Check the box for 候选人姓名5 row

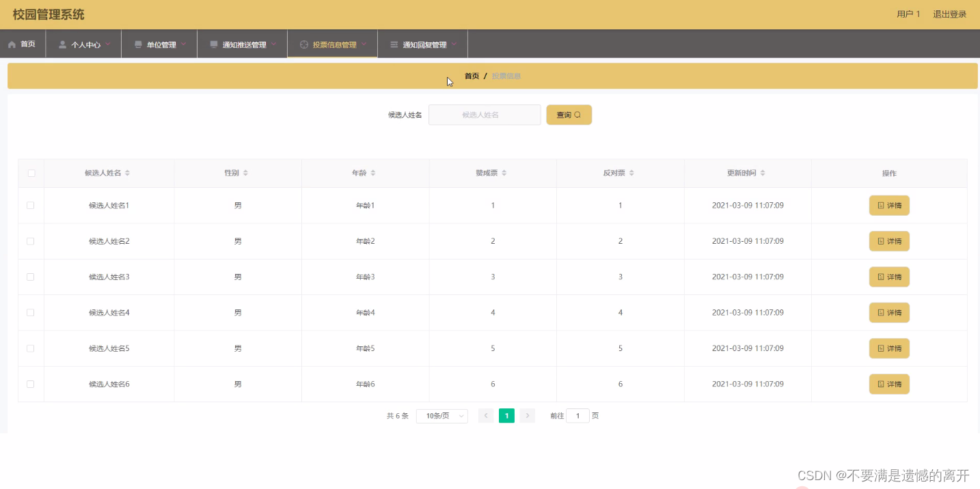tap(31, 348)
